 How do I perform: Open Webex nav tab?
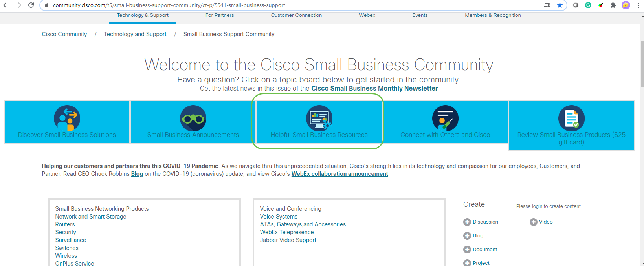[367, 15]
